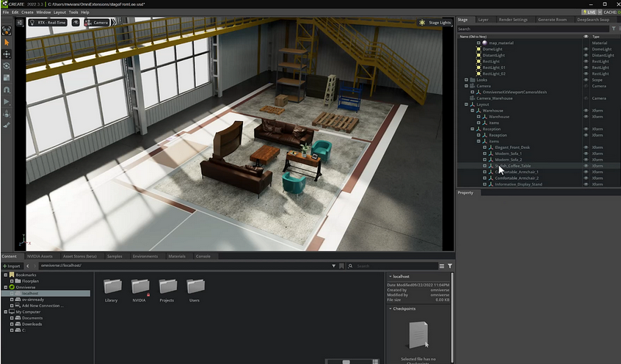621x364 pixels.
Task: Hide the Comfortable_Armchair_2 prim
Action: [x=586, y=178]
